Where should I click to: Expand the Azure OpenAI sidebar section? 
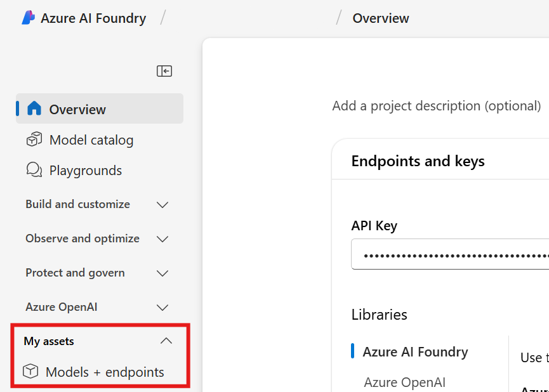(162, 307)
